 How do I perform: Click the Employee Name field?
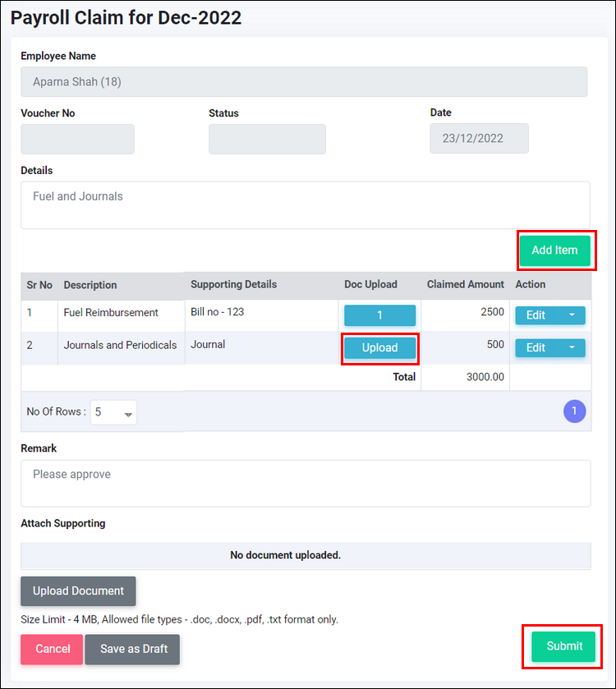coord(304,82)
